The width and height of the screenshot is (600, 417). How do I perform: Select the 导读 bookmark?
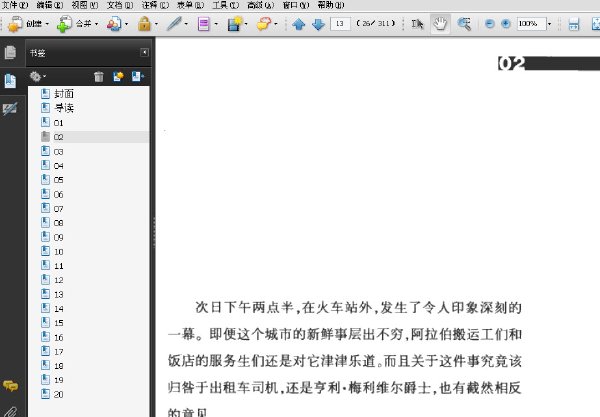click(x=64, y=108)
